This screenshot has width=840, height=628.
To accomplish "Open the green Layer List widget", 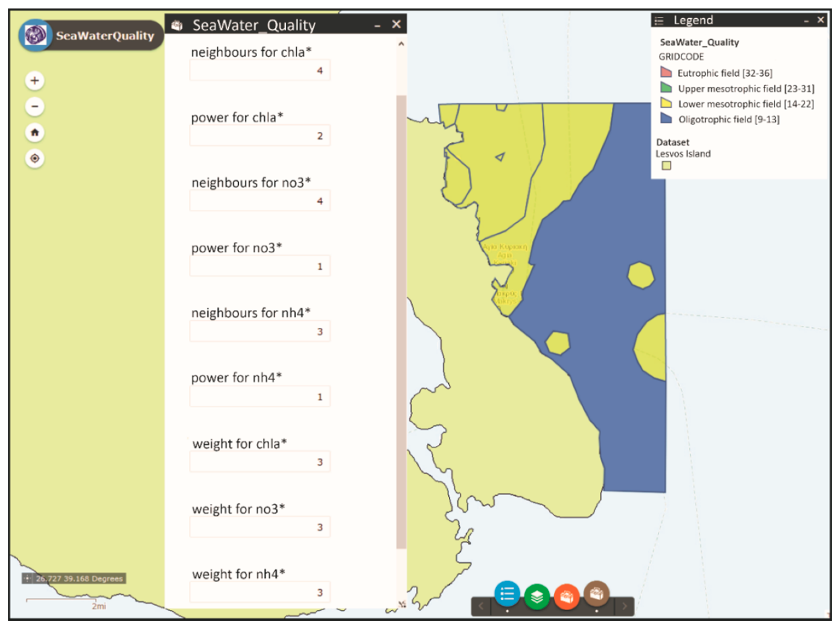I will click(x=536, y=597).
